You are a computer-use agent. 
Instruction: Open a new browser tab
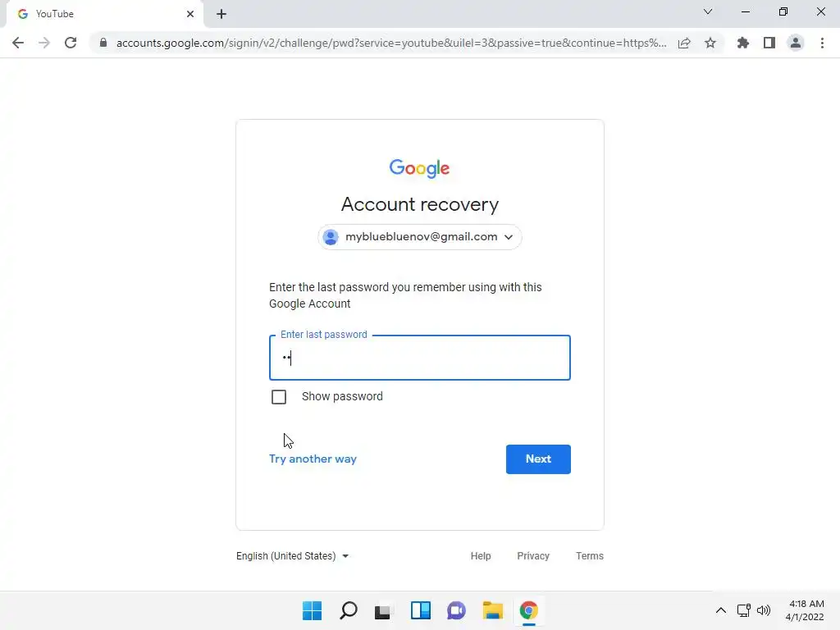[221, 14]
